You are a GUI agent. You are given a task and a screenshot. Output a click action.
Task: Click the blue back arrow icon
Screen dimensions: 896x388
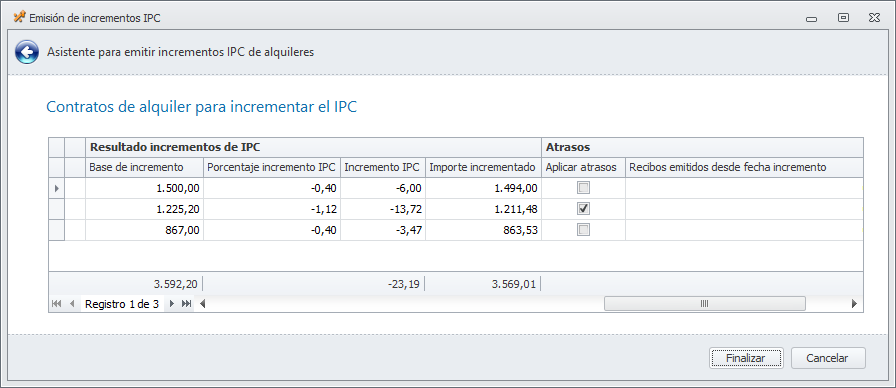[27, 53]
